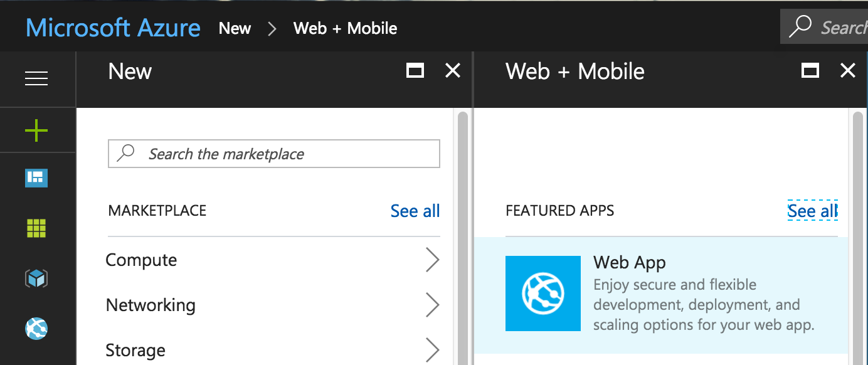Click the Web + Mobile blade scrollbar
Screen dimensions: 868x365
pos(858,238)
